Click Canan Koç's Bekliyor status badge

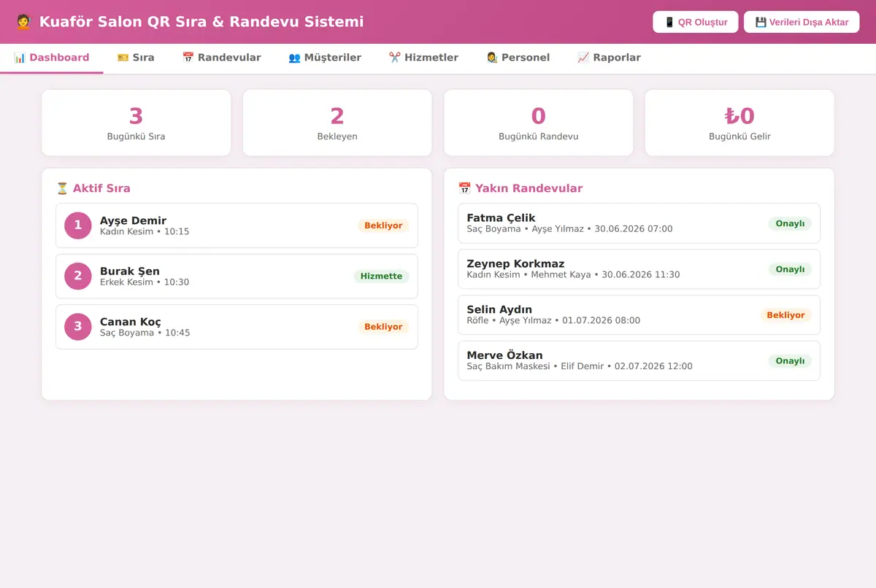[x=383, y=327]
